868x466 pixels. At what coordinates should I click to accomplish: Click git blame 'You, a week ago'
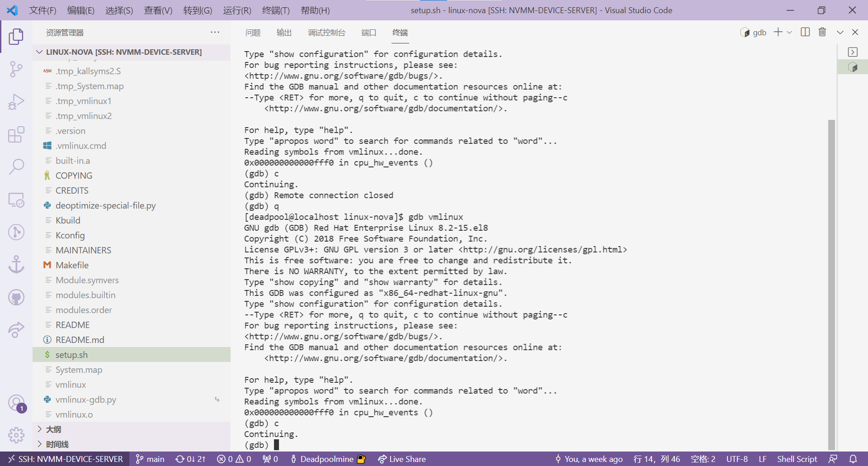point(589,459)
